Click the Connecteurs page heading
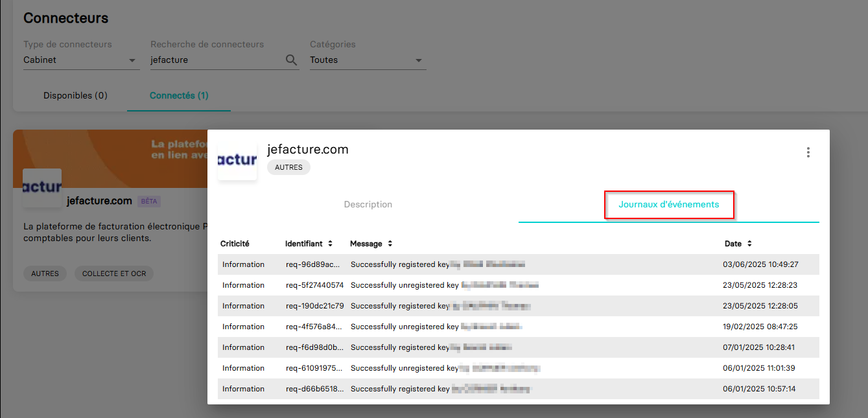 tap(66, 17)
